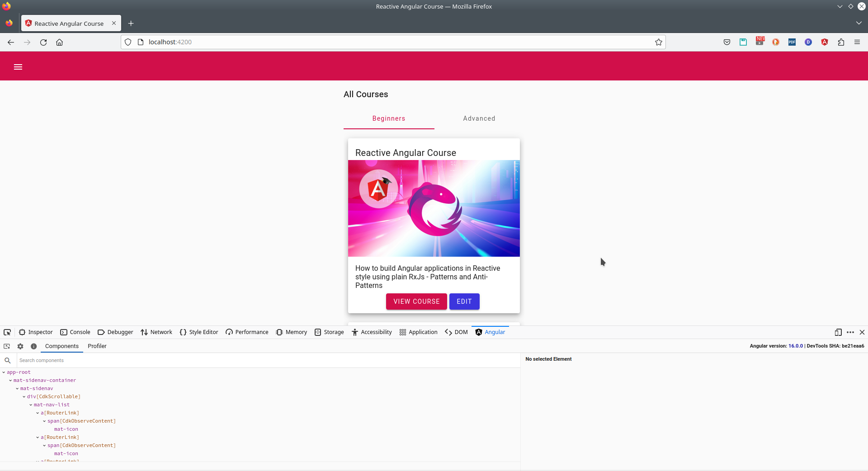
Task: Toggle Responsive Design Mode
Action: [838, 332]
